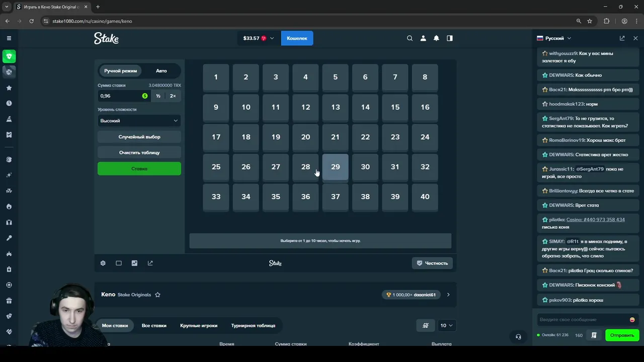
Task: Open Крупные игроки tab
Action: [x=199, y=325]
